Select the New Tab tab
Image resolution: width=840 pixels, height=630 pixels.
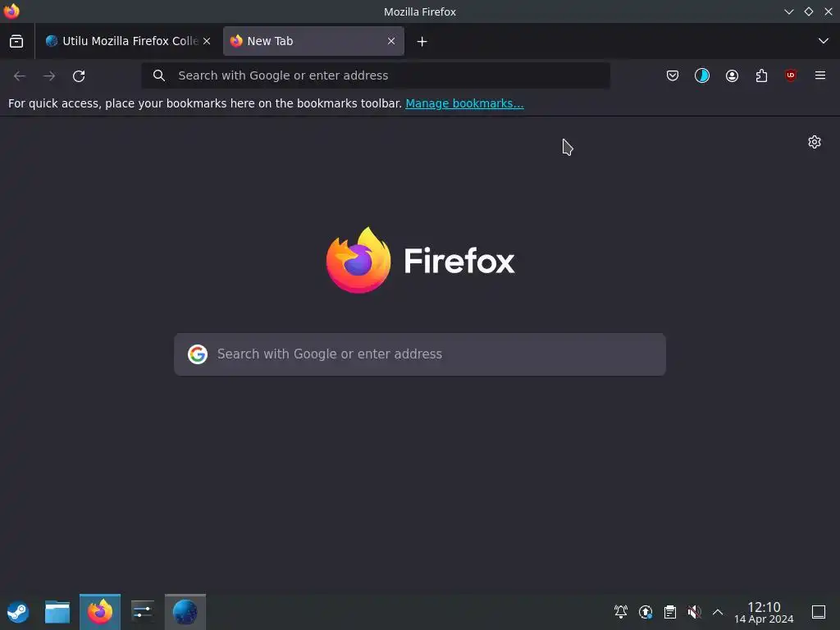(x=313, y=41)
